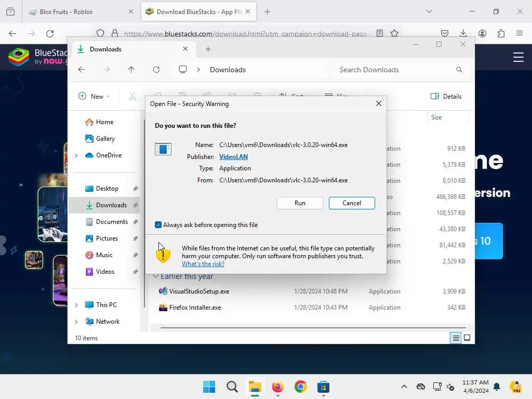Expand the OneDrive tree node
532x399 pixels.
[x=76, y=155]
